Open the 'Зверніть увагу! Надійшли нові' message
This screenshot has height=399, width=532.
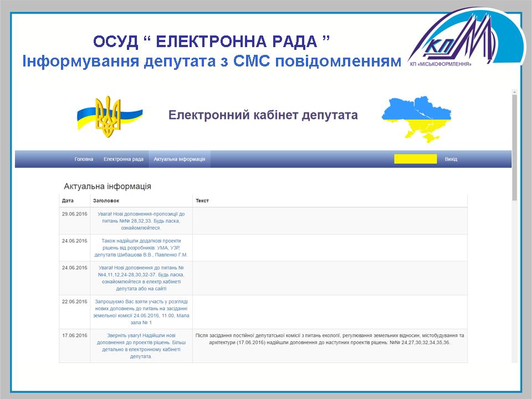point(141,346)
